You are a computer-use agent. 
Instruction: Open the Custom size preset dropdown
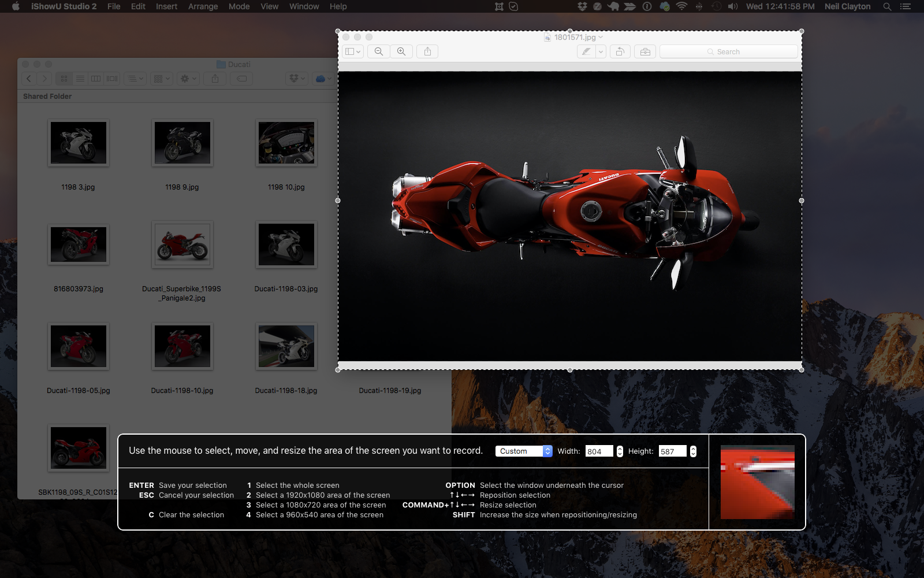click(x=524, y=451)
